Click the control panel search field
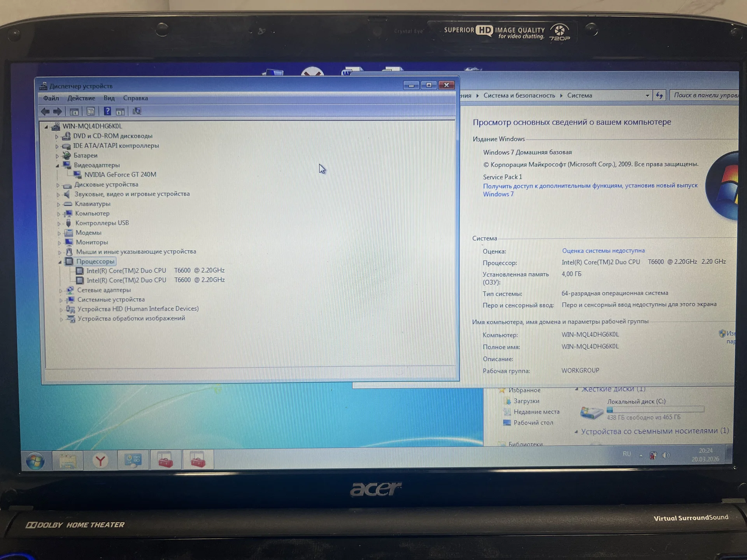The image size is (747, 560). [704, 95]
